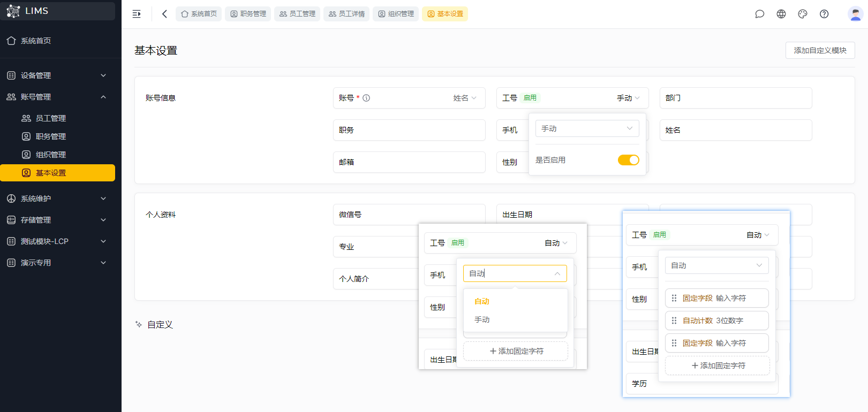Click the 邮箱 field box

point(409,162)
